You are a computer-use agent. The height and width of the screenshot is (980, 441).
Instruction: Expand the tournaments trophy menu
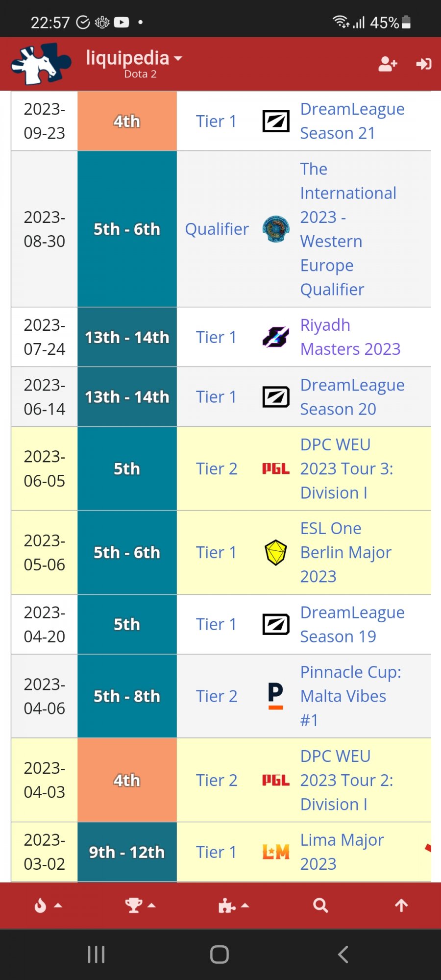pos(140,906)
